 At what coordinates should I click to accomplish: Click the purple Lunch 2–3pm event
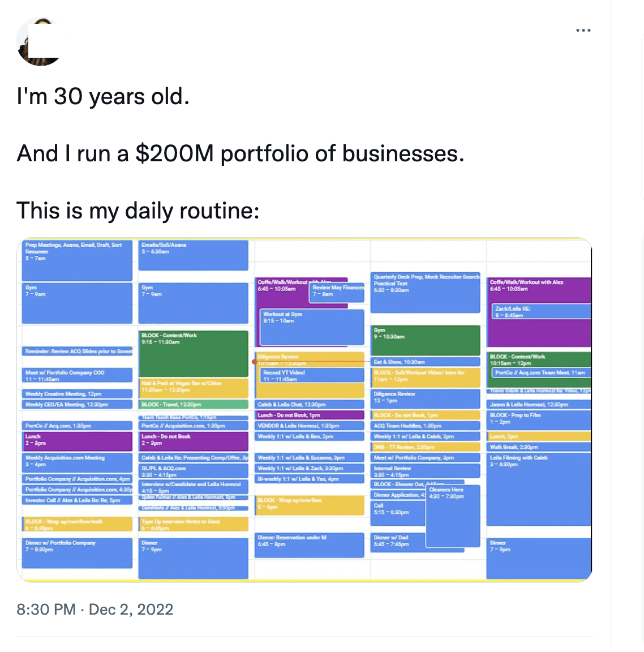coord(78,441)
